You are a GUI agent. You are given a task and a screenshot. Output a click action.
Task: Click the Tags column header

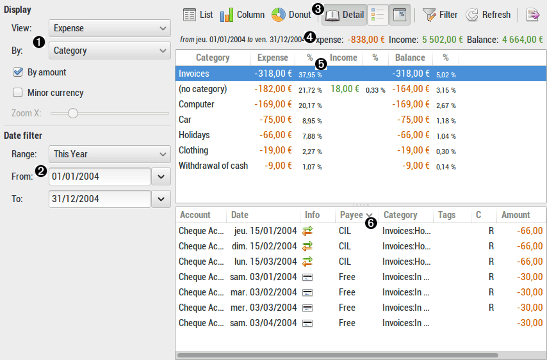tap(452, 215)
